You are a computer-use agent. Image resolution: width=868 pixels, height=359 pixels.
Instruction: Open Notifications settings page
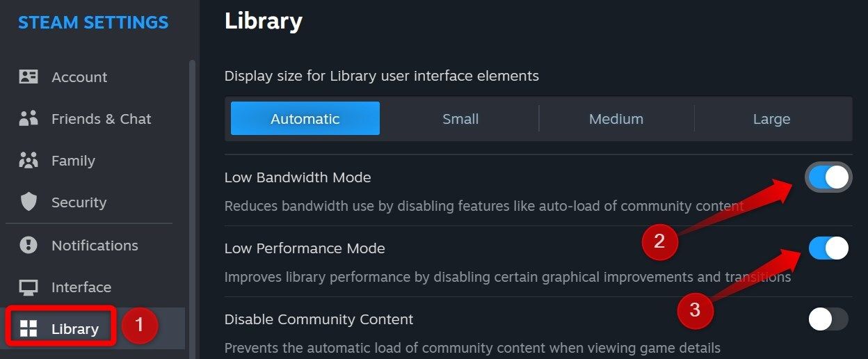pyautogui.click(x=95, y=246)
